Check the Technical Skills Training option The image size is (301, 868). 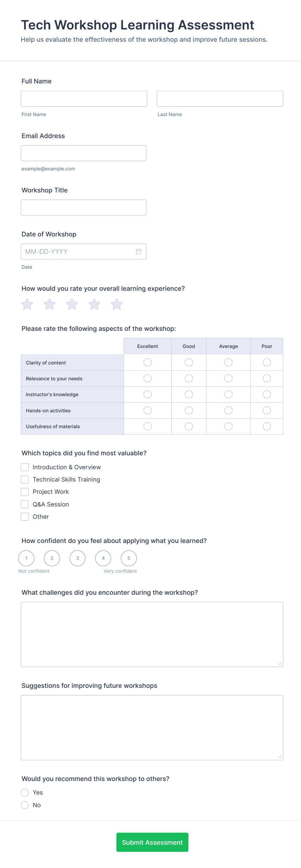tap(25, 479)
